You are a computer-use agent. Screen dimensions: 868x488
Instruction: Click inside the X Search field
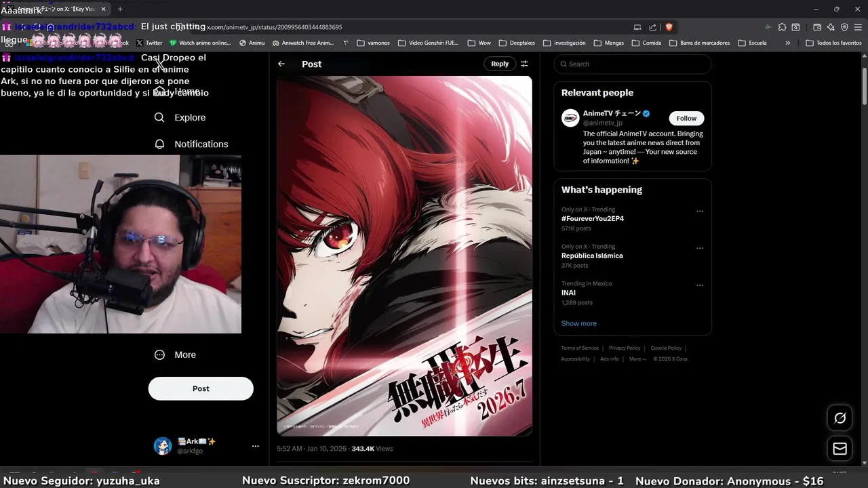[x=633, y=64]
